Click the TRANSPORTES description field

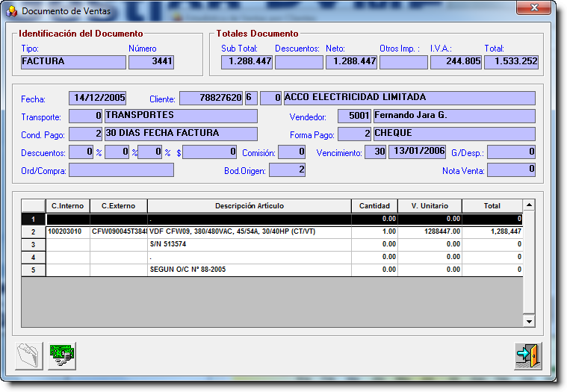click(182, 116)
